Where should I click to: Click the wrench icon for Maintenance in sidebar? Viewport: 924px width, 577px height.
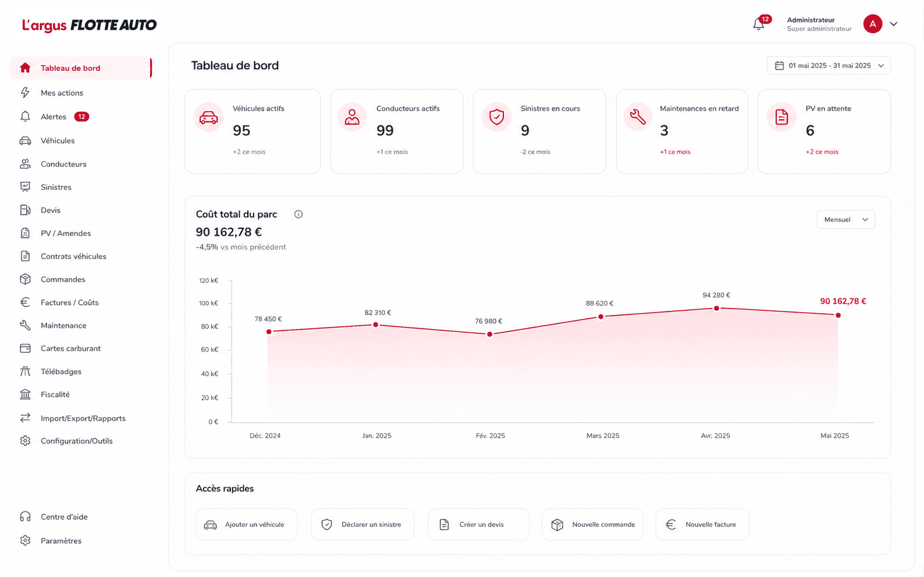coord(25,325)
